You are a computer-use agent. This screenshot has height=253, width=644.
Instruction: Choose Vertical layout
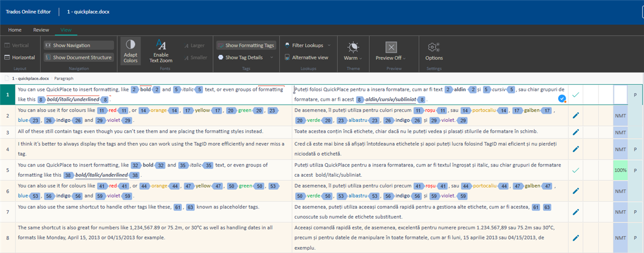(x=17, y=46)
